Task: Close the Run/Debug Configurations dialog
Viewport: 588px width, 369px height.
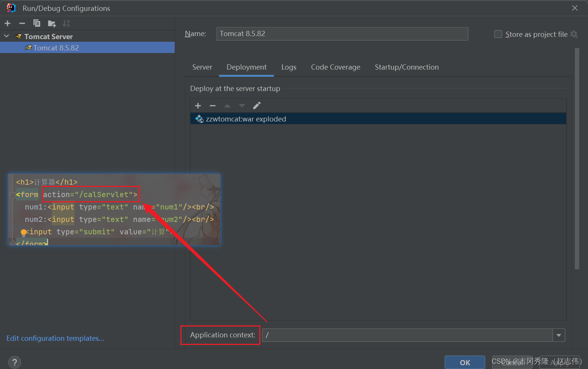Action: (575, 8)
